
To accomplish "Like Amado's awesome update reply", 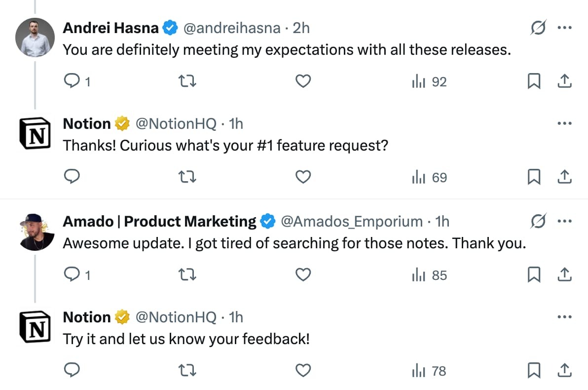I will [303, 275].
